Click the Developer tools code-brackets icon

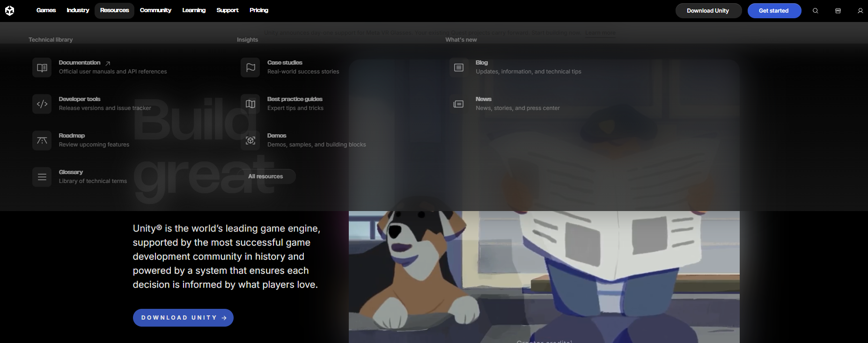[42, 104]
